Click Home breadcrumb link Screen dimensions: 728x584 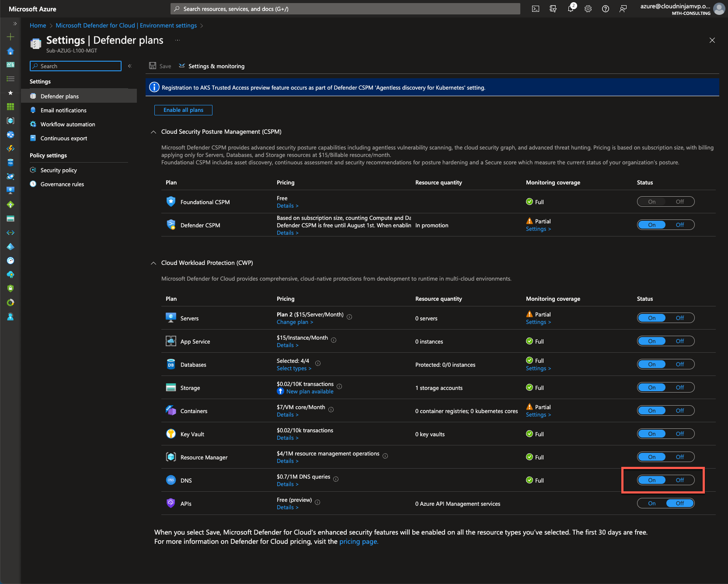[38, 25]
